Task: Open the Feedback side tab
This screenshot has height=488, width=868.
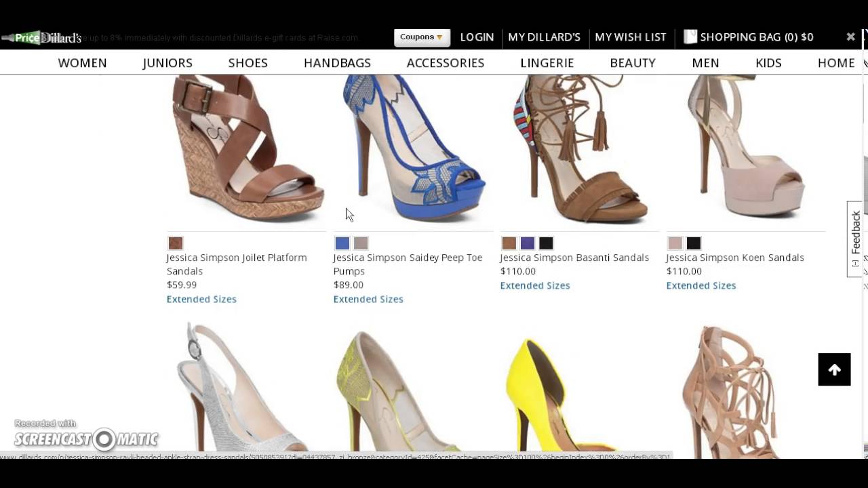Action: tap(855, 239)
